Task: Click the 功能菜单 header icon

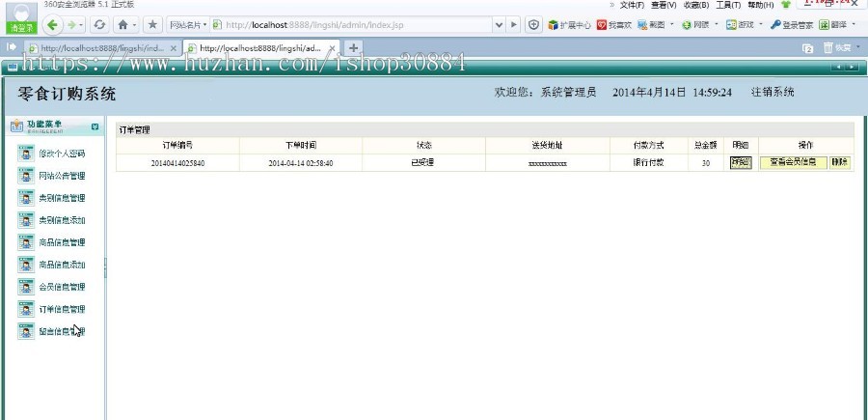Action: click(16, 126)
